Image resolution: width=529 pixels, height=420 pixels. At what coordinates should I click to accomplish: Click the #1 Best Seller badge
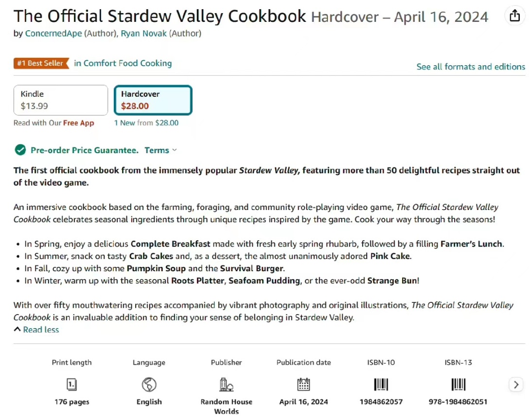click(41, 63)
